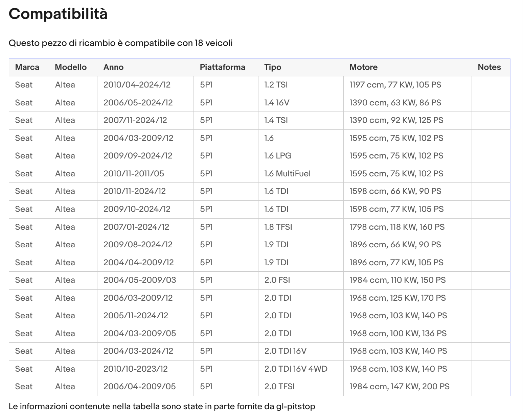
Task: Click the gl-pitstop information footer text
Action: (x=162, y=406)
